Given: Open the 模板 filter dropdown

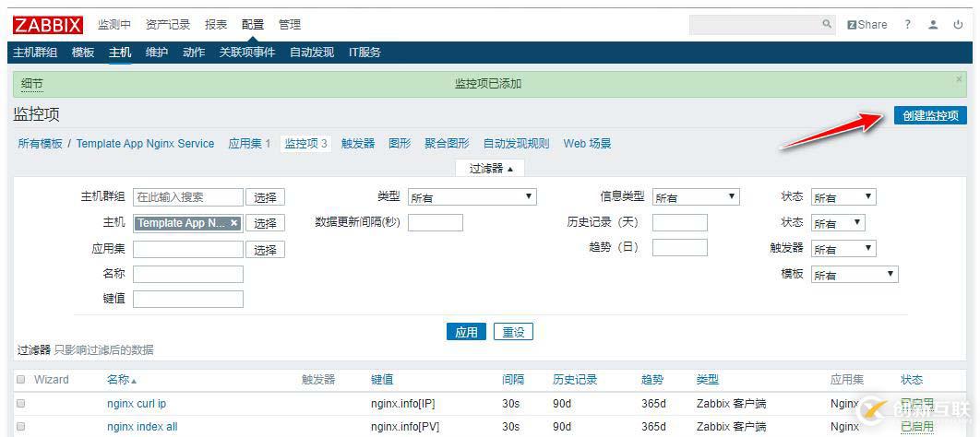Looking at the screenshot, I should tap(855, 275).
